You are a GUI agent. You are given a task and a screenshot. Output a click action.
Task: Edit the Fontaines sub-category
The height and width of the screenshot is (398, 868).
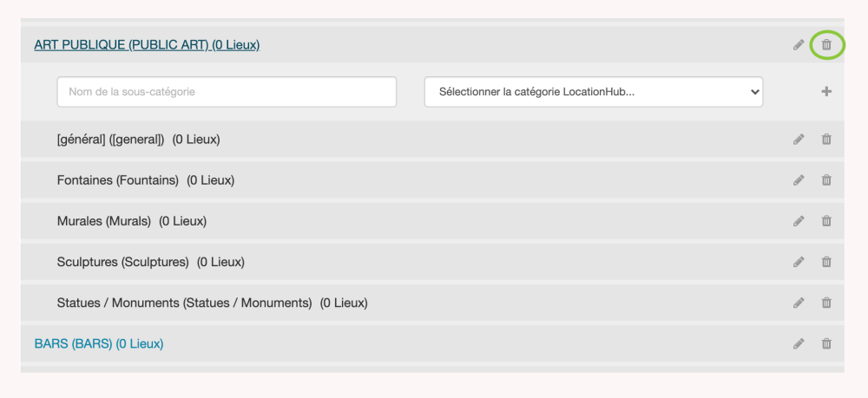click(799, 180)
